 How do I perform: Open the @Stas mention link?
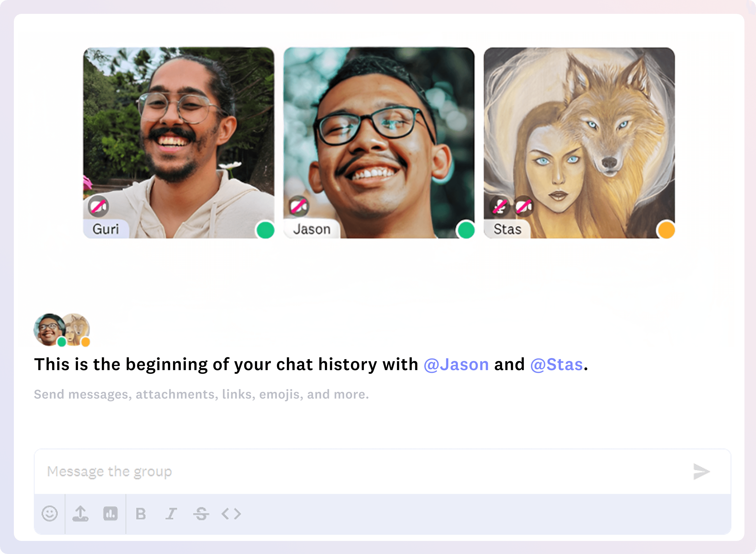point(556,364)
